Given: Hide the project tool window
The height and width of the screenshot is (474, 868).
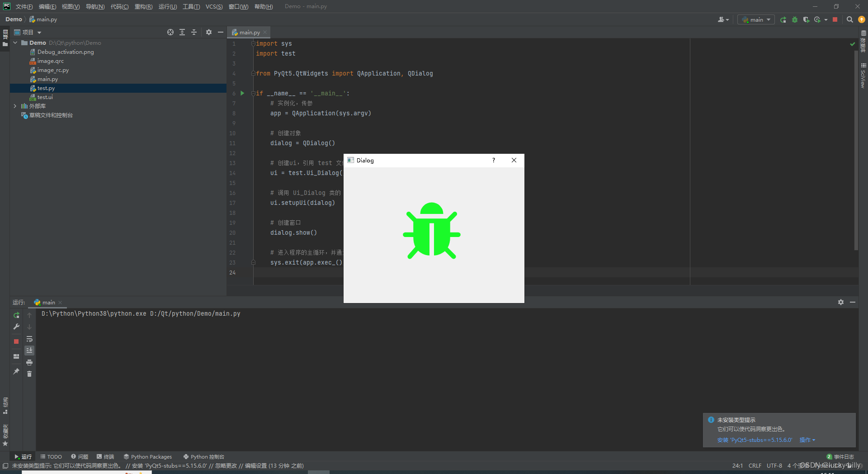Looking at the screenshot, I should [221, 32].
